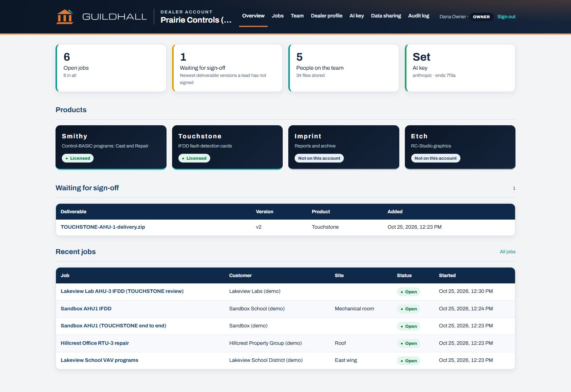The image size is (571, 392).
Task: Follow the All jobs link
Action: [508, 252]
